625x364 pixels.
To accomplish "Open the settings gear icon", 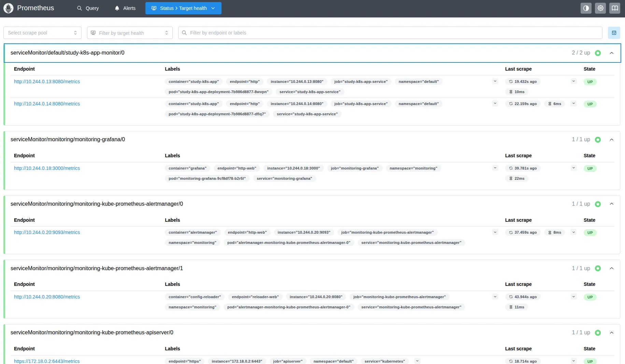I will pyautogui.click(x=600, y=8).
